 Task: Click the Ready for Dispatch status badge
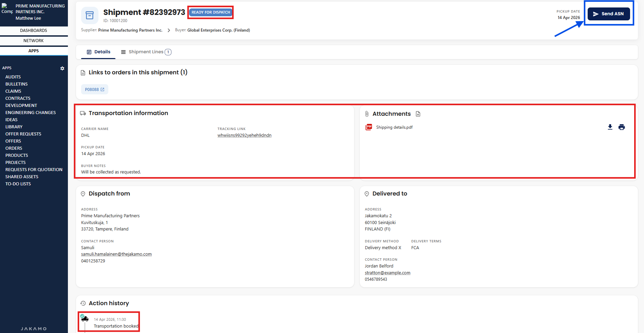coord(210,12)
